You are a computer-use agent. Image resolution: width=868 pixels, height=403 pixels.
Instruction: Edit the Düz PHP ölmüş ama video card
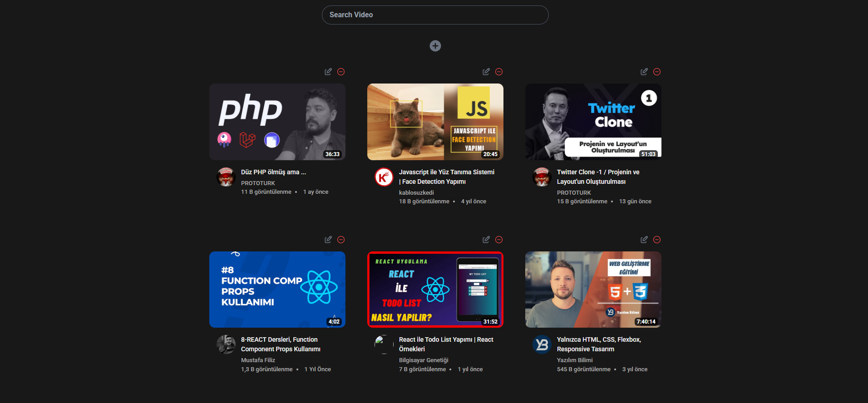(x=328, y=72)
